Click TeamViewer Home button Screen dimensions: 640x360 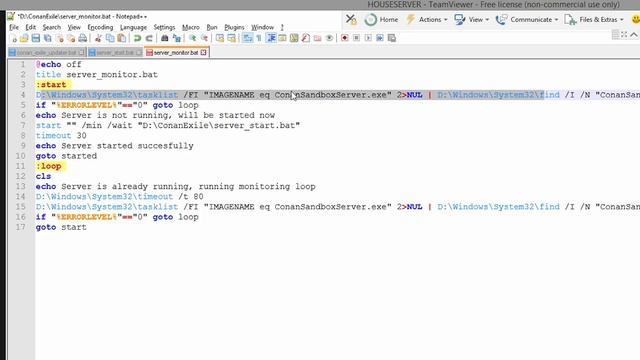[x=382, y=19]
